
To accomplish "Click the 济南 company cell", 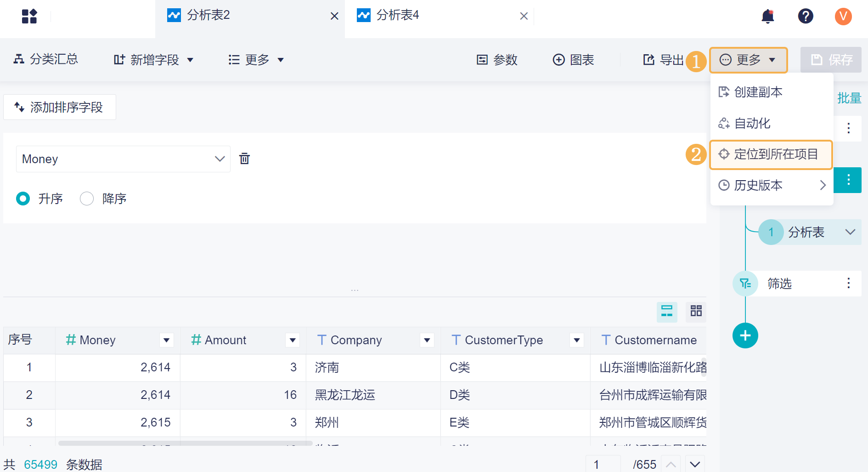I will tap(373, 368).
